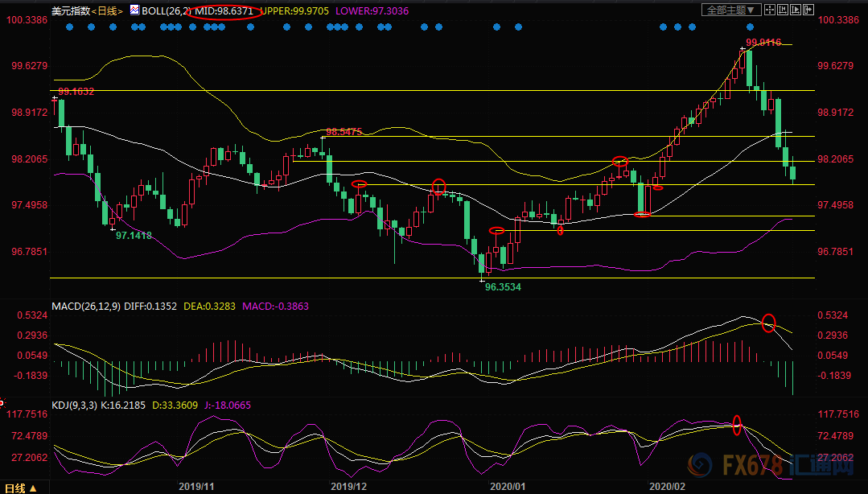Click the 97.1418 low price label
Screen dimensions: 868x494
pyautogui.click(x=134, y=236)
